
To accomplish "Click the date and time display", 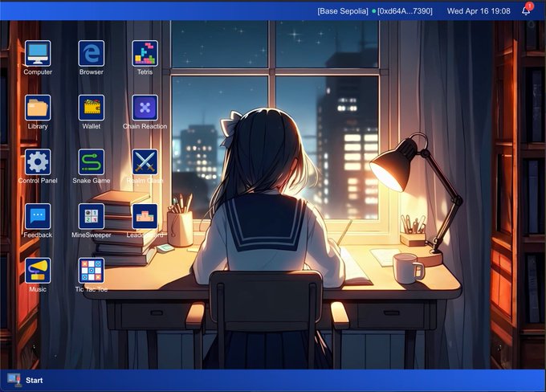I will pyautogui.click(x=478, y=10).
